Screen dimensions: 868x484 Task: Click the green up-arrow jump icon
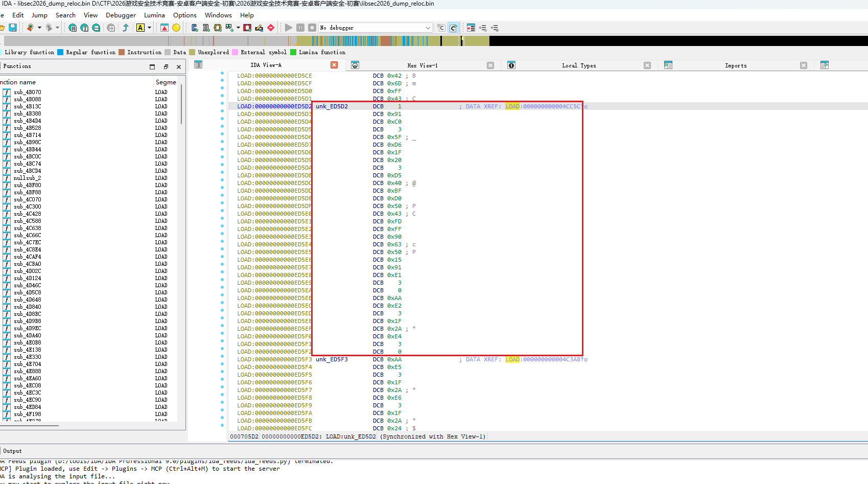[126, 28]
